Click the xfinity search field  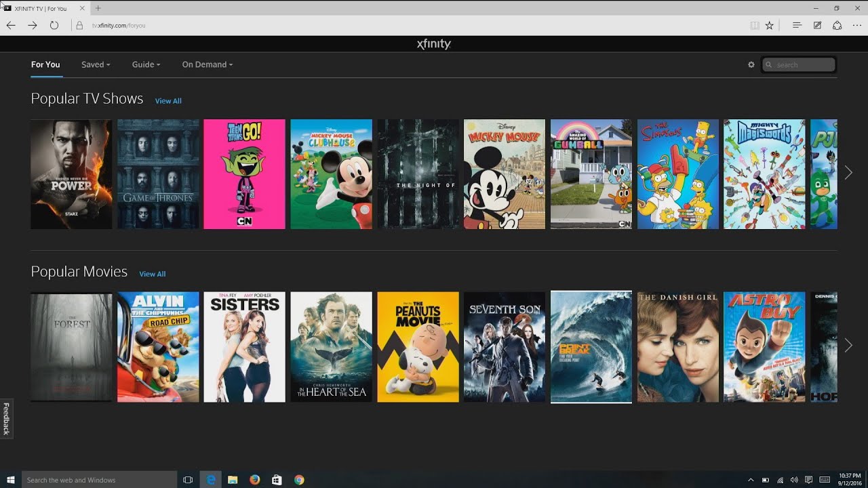click(x=799, y=65)
